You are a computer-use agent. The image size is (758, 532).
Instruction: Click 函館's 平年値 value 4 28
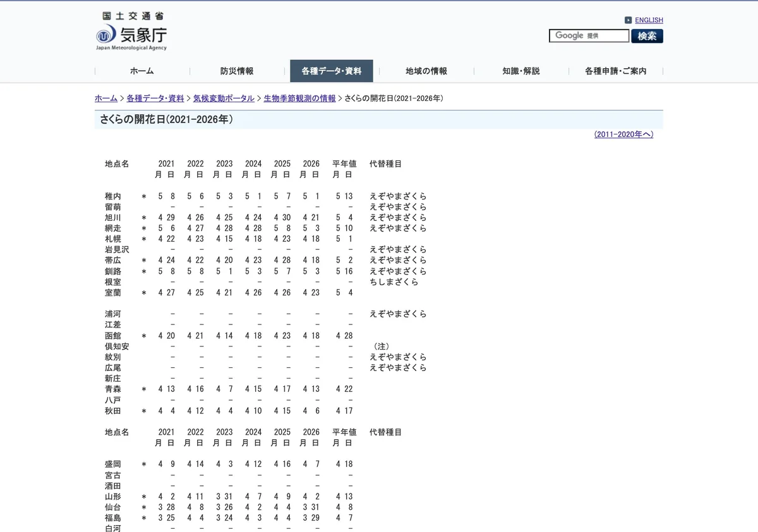pyautogui.click(x=344, y=336)
